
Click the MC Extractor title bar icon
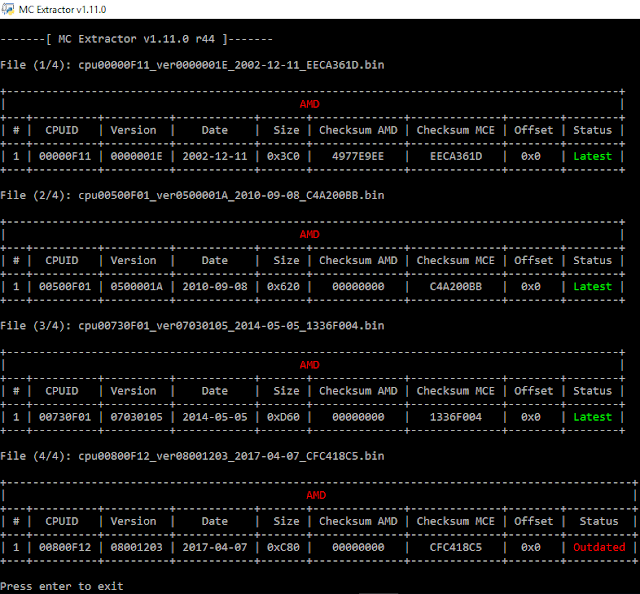[x=8, y=9]
